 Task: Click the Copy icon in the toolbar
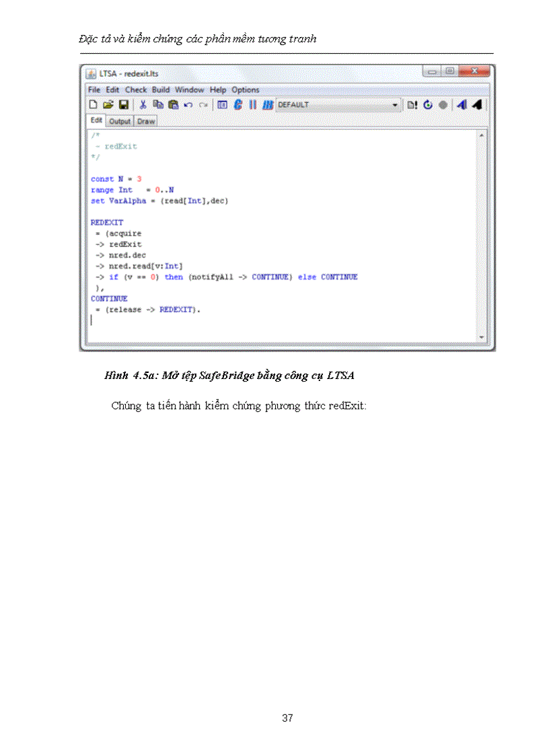pos(158,105)
